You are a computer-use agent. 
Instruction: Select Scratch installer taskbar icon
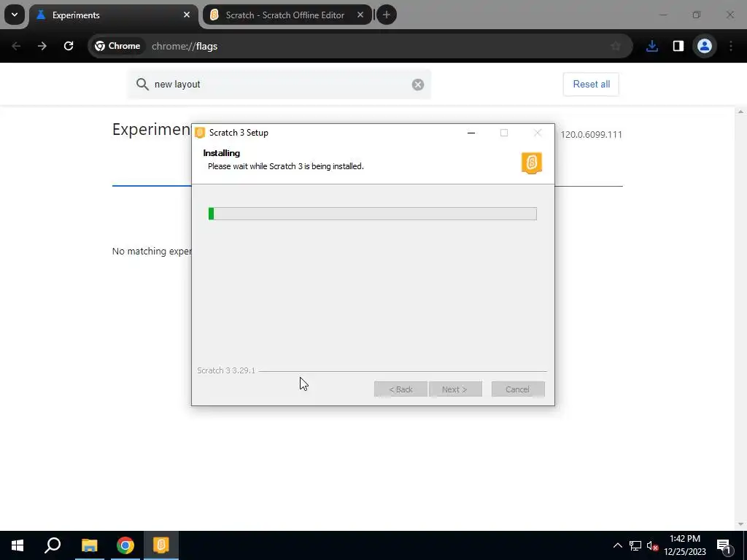click(161, 545)
